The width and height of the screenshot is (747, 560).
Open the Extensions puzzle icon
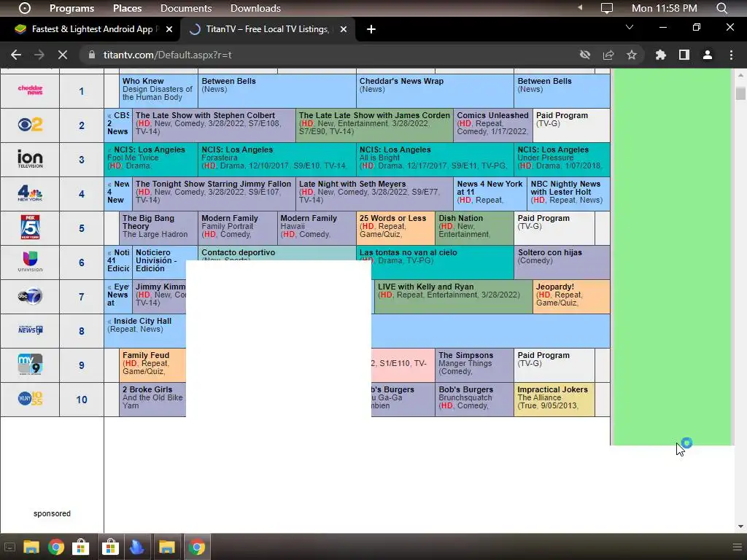660,55
